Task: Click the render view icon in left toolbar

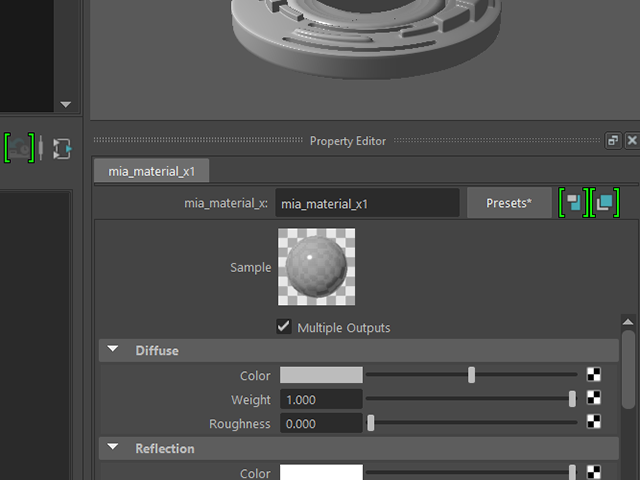Action: 19,148
